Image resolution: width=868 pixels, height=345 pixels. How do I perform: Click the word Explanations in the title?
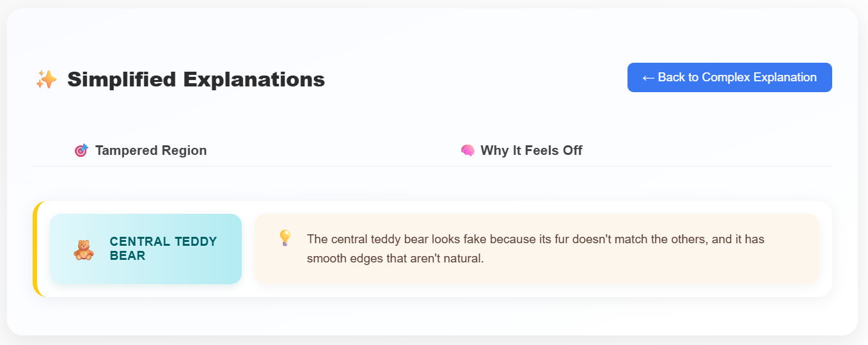pyautogui.click(x=254, y=80)
